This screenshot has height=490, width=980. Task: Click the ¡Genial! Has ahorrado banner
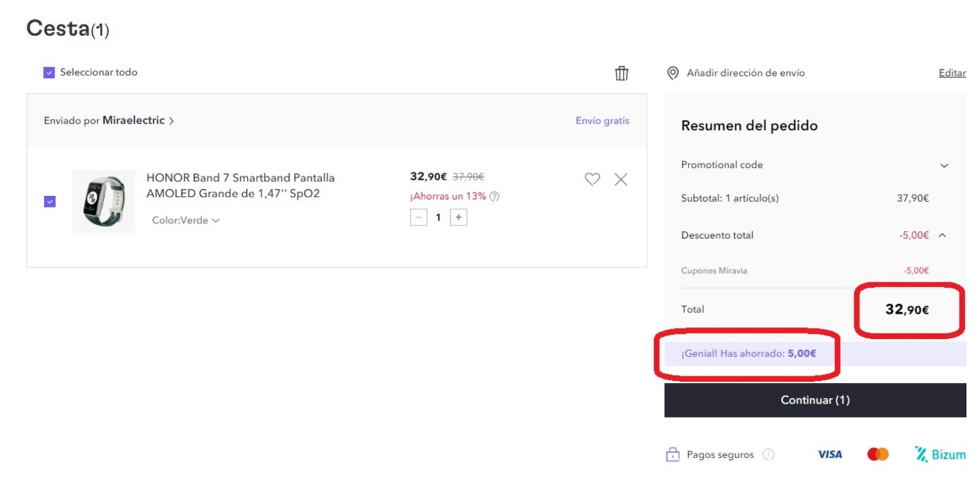coord(815,354)
